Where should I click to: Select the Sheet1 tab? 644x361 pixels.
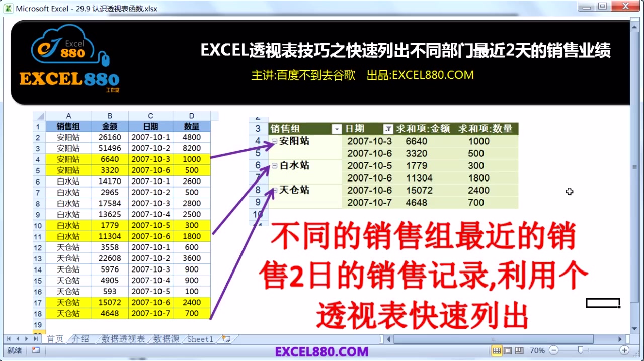click(x=199, y=339)
